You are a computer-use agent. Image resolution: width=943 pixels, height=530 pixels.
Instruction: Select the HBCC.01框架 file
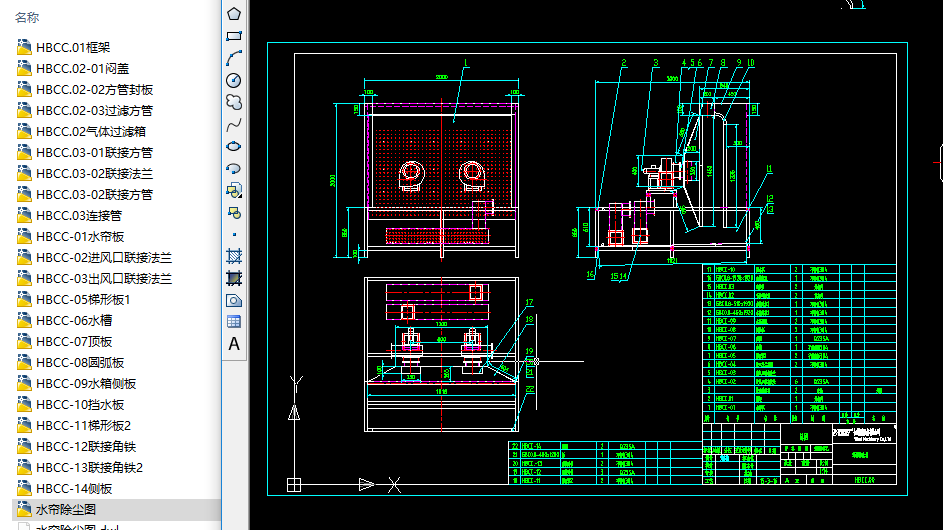(73, 47)
